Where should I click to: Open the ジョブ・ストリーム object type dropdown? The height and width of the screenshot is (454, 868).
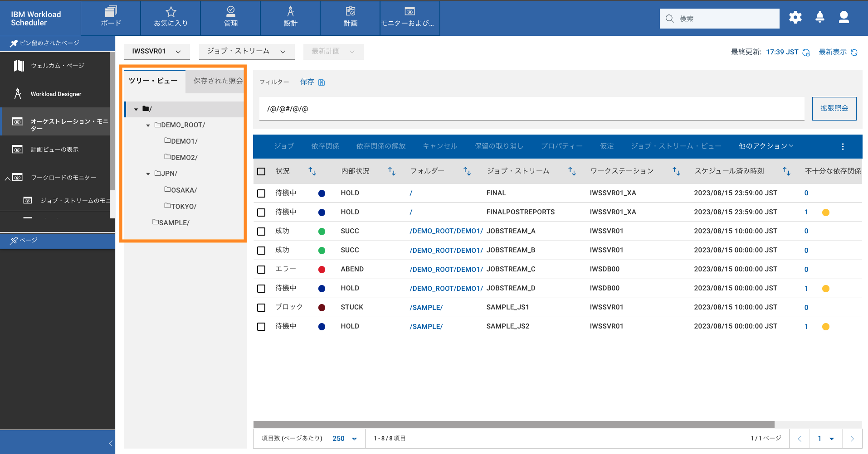click(247, 52)
